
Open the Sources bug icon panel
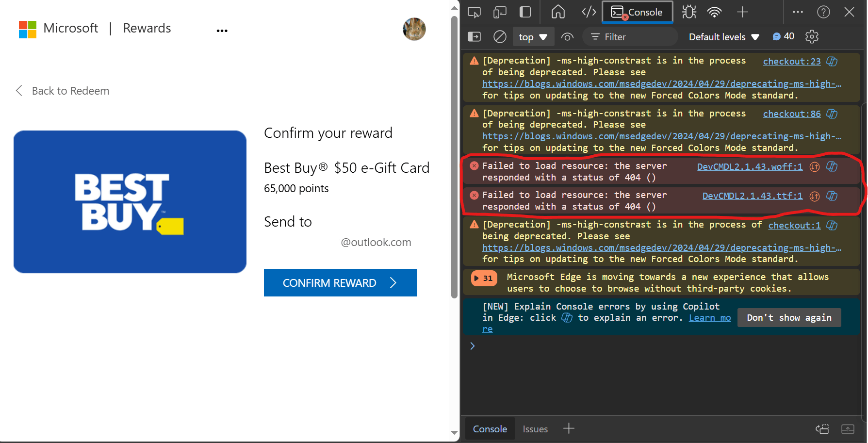coord(689,12)
